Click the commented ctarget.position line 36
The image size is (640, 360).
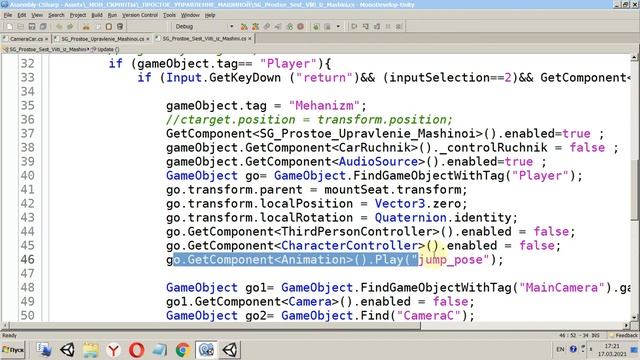click(309, 120)
